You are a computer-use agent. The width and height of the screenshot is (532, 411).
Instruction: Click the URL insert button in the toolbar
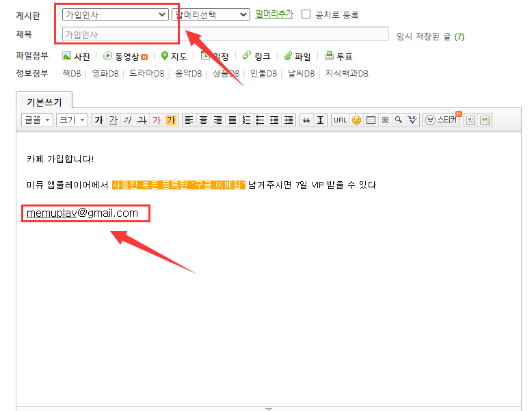(x=340, y=120)
